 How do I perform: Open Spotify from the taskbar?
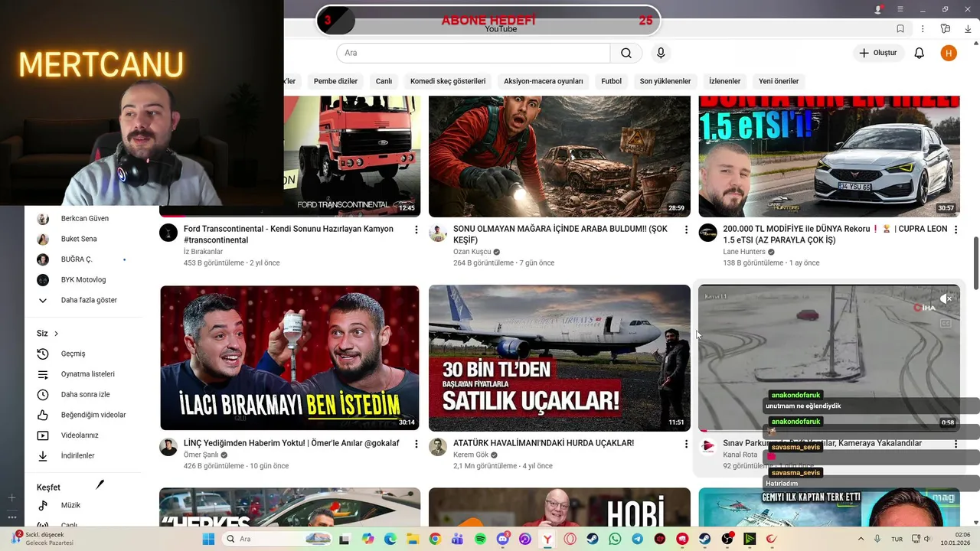[480, 539]
